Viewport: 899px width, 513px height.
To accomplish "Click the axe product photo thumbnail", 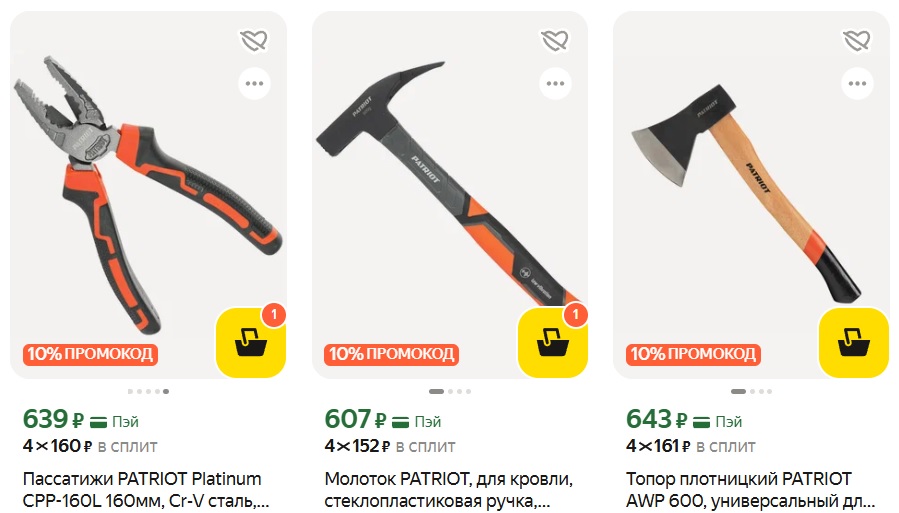I will coord(751,195).
